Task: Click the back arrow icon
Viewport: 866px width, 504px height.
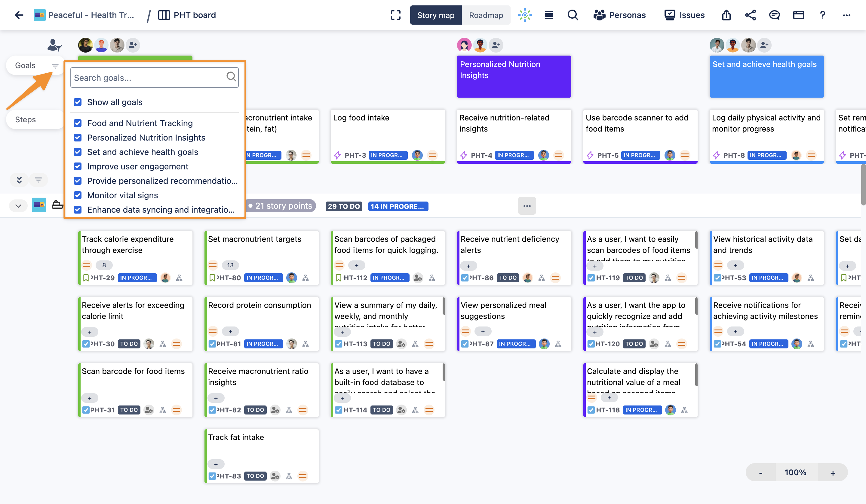Action: (x=19, y=15)
